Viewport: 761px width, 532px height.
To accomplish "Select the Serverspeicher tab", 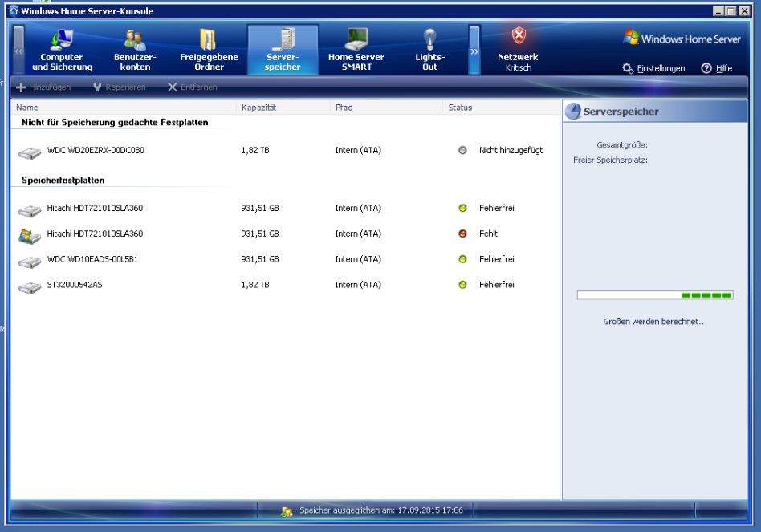I will (283, 50).
